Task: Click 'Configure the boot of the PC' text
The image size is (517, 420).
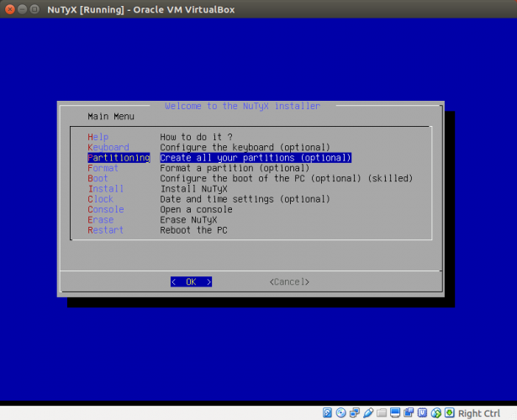Action: click(x=232, y=178)
